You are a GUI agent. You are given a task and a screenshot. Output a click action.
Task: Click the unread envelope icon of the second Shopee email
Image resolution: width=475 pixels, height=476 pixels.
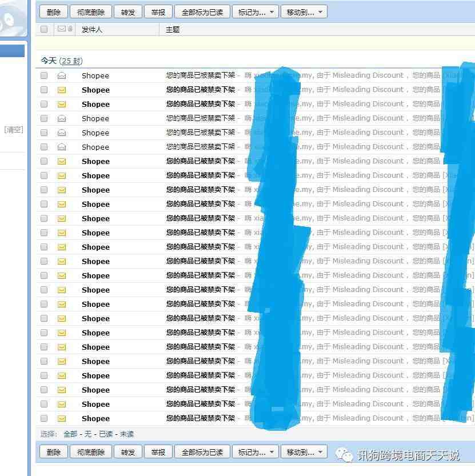pos(62,90)
